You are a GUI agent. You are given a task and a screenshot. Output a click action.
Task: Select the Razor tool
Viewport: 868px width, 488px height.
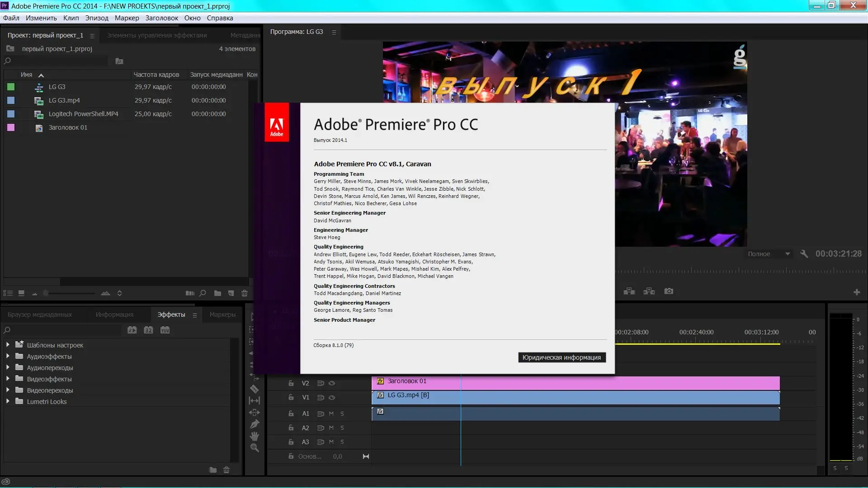click(x=255, y=389)
